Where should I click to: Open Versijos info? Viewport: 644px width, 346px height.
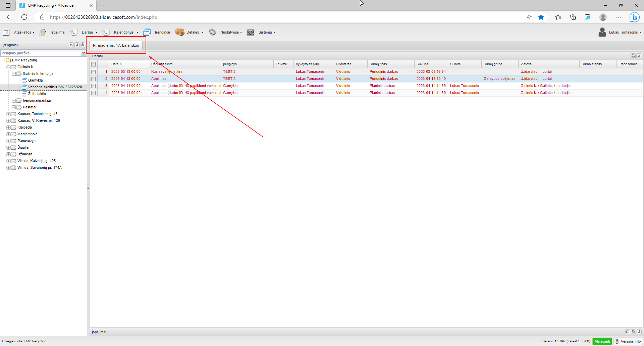point(628,341)
